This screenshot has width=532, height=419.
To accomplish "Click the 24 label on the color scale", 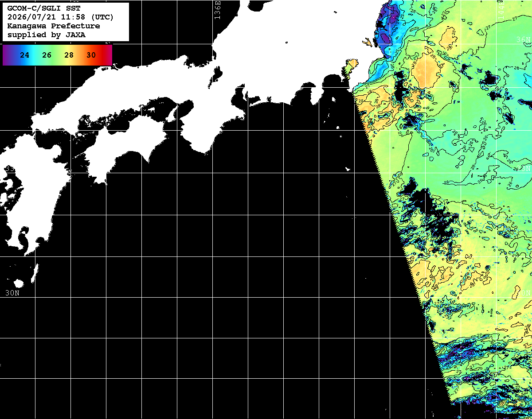I will [x=25, y=55].
